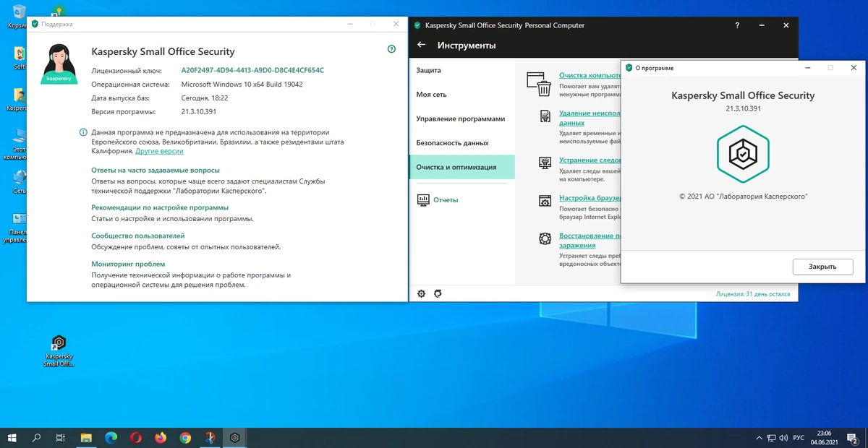Screen dimensions: 868x448
Task: Close the О программе dialog with X
Action: (854, 68)
